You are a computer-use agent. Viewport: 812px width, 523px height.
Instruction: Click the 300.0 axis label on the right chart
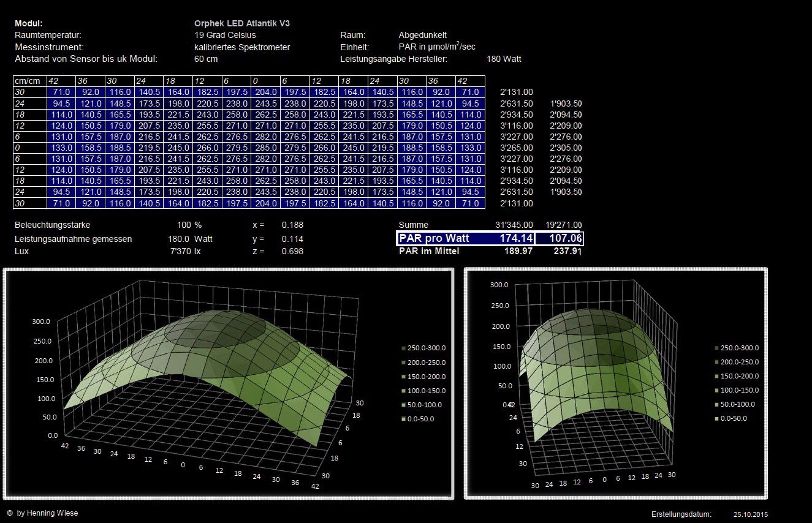(501, 285)
